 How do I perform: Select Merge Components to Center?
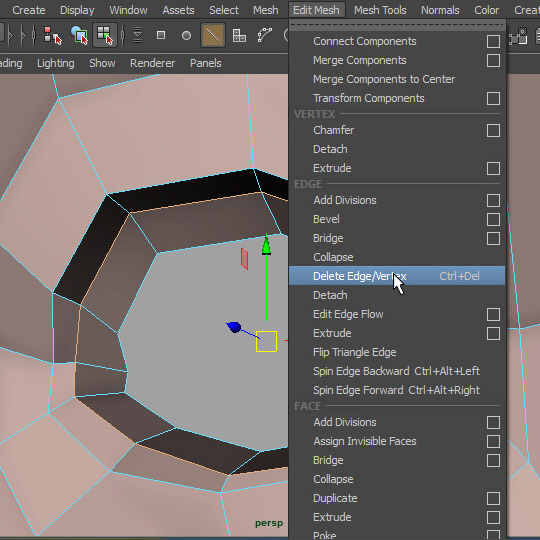click(x=384, y=79)
